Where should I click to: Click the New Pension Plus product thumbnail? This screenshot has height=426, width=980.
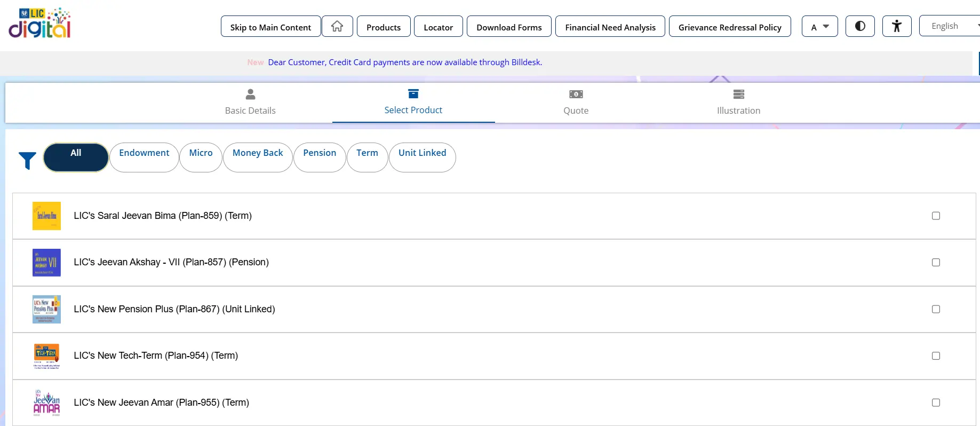pos(46,309)
